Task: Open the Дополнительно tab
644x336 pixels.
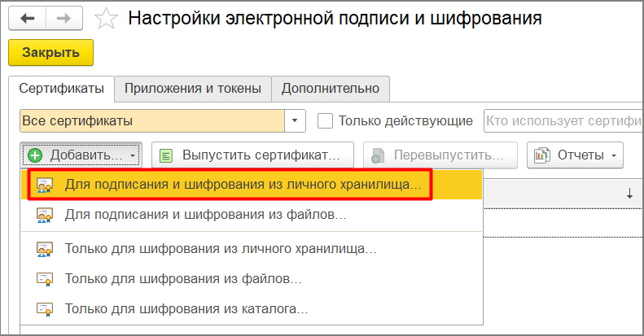Action: click(x=331, y=89)
